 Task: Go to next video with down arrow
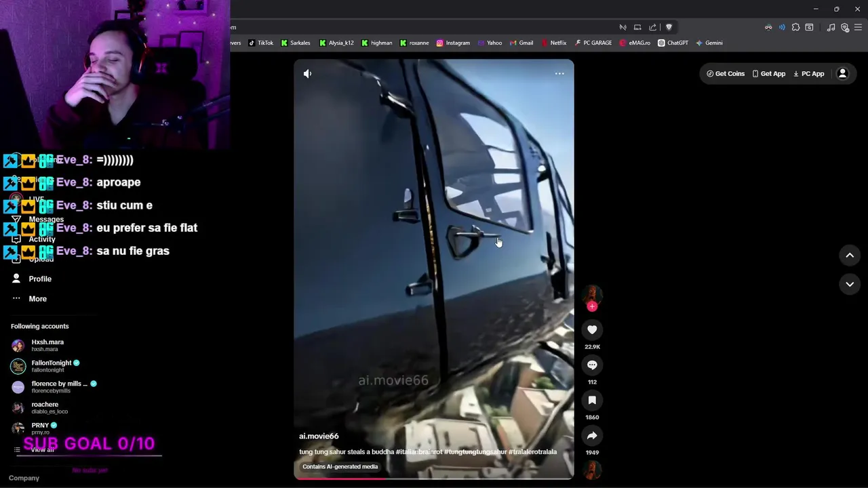[x=850, y=284]
